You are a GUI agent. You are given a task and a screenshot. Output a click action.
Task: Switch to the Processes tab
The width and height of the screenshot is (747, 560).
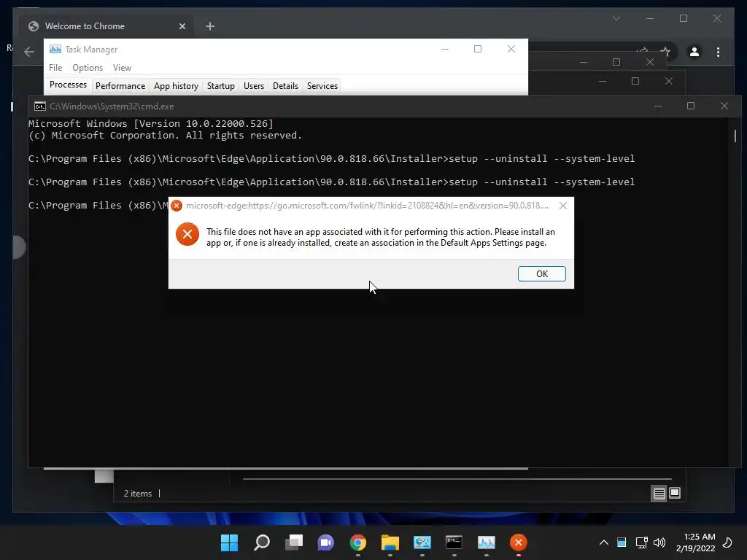[x=68, y=85]
